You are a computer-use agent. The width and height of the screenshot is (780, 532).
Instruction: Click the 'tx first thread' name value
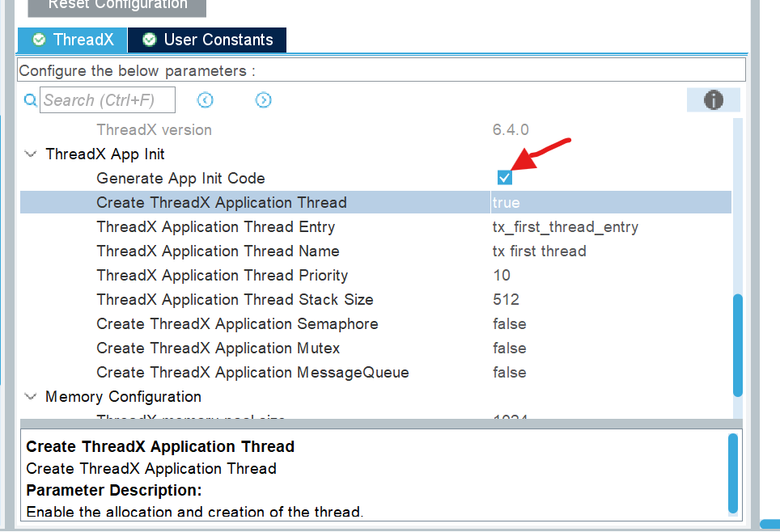tap(539, 251)
